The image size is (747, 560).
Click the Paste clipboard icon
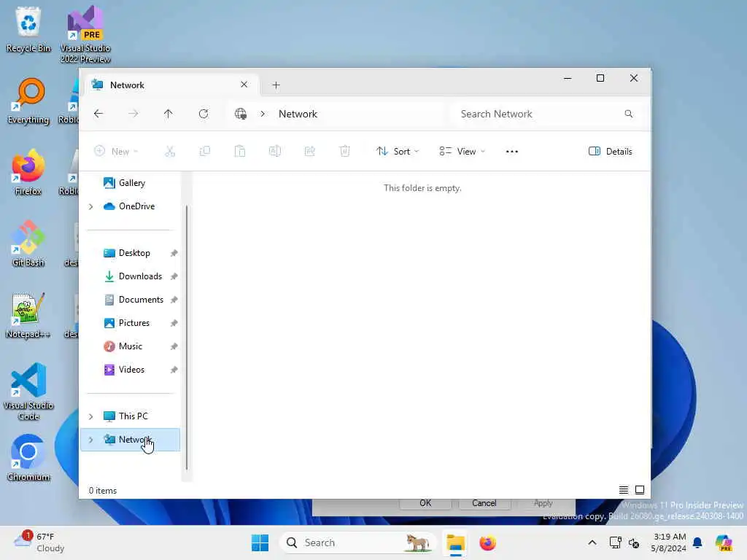[239, 152]
